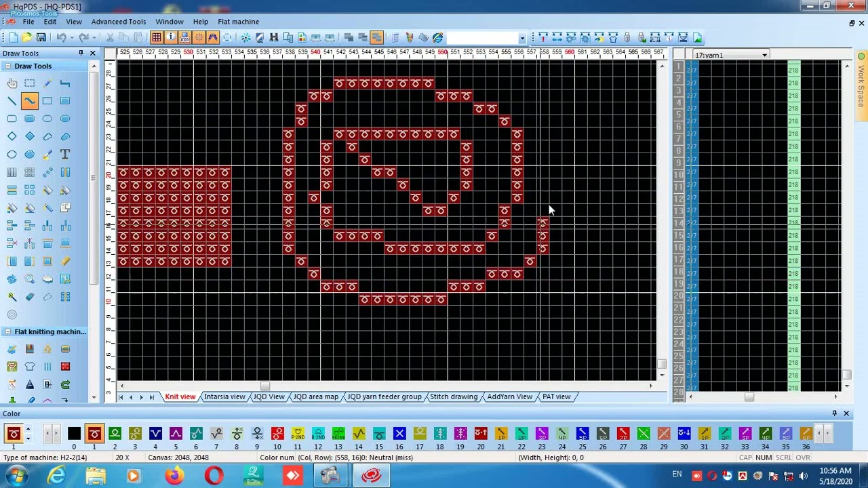Go to the first tab with arrow

click(x=121, y=397)
